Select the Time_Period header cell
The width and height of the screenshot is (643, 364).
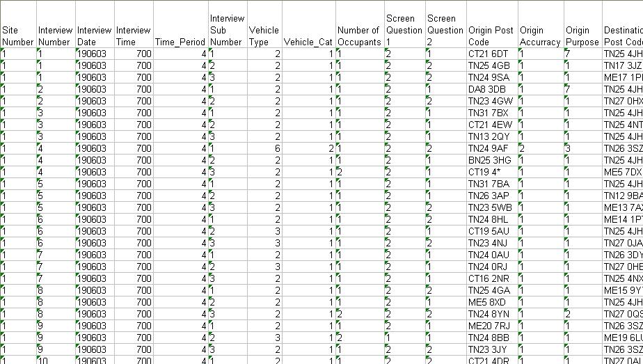(x=181, y=24)
